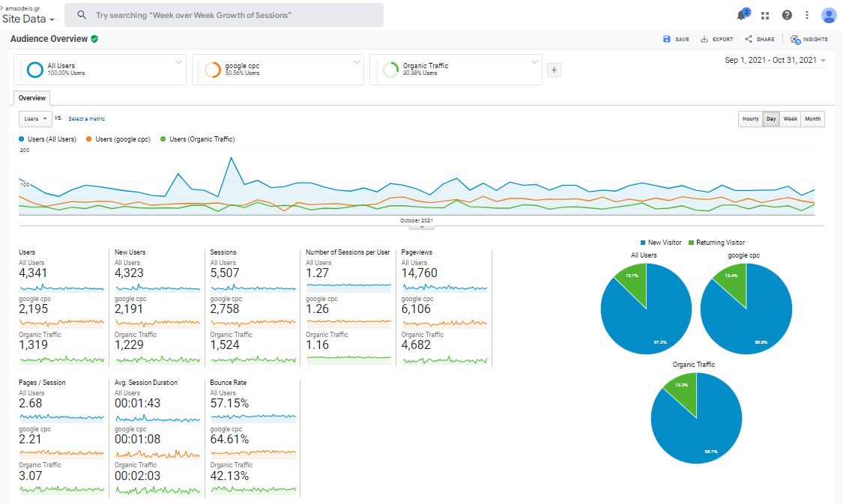Viewport: 843px width, 504px height.
Task: Open the Site Data view selector
Action: (x=28, y=19)
